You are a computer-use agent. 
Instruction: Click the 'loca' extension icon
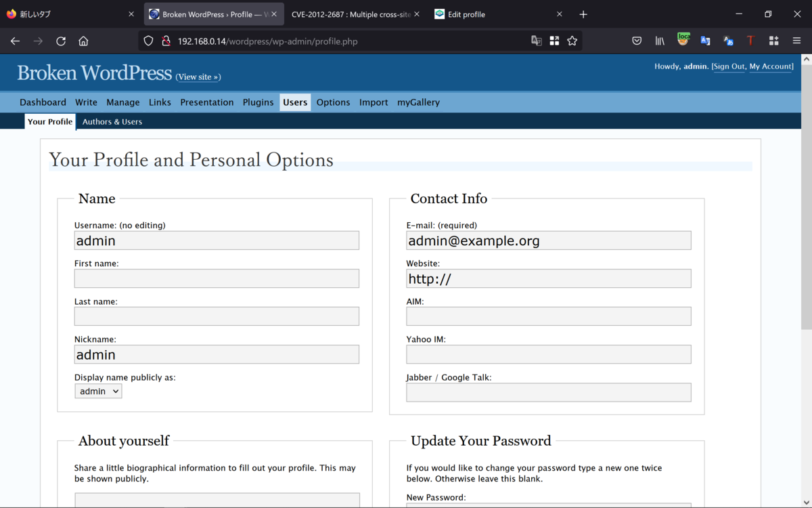point(683,40)
